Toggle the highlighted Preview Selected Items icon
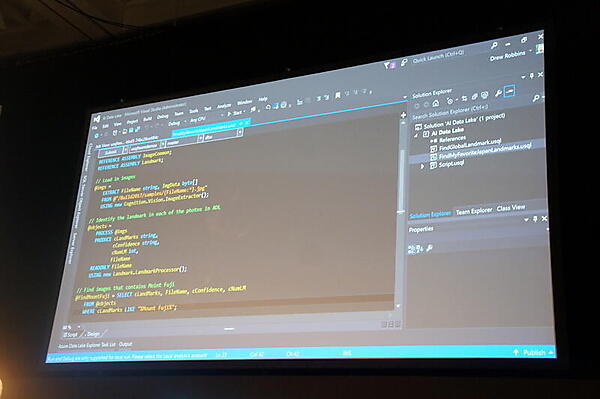The width and height of the screenshot is (600, 399). [510, 91]
